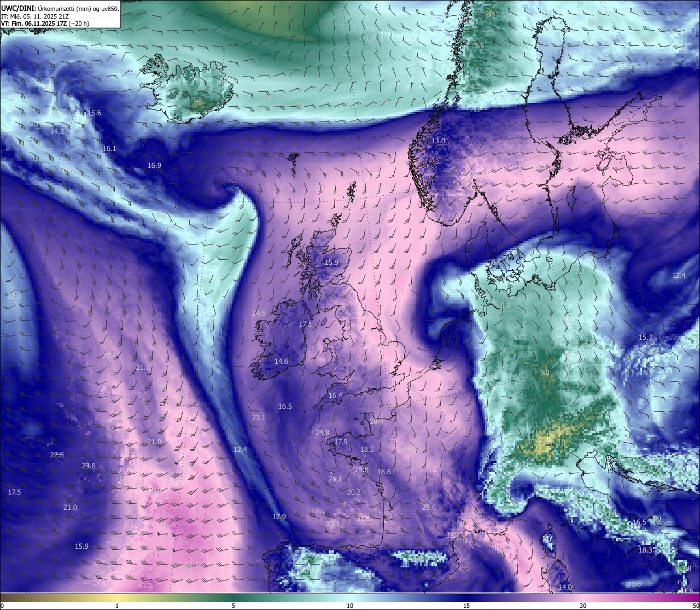
Task: Click the 30 tick on the color scale
Action: tap(583, 606)
